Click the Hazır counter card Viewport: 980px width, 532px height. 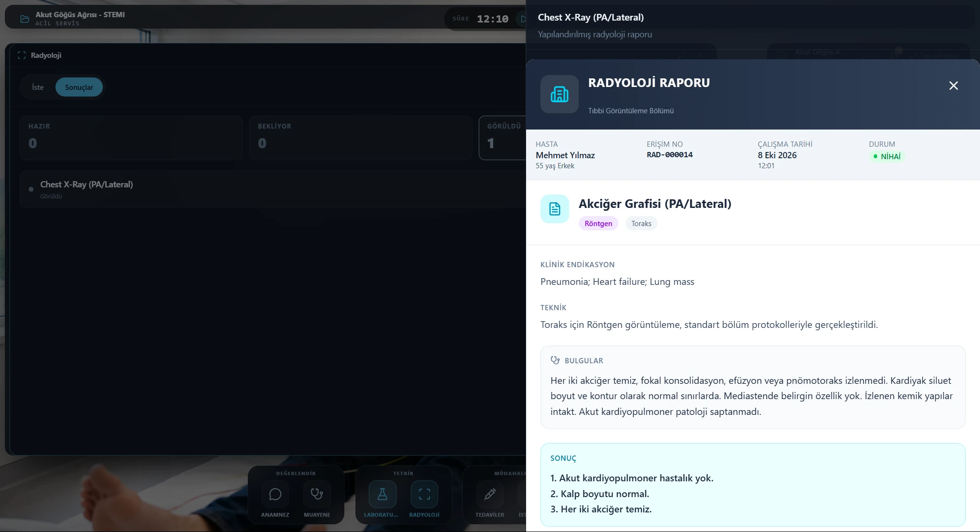tap(131, 138)
